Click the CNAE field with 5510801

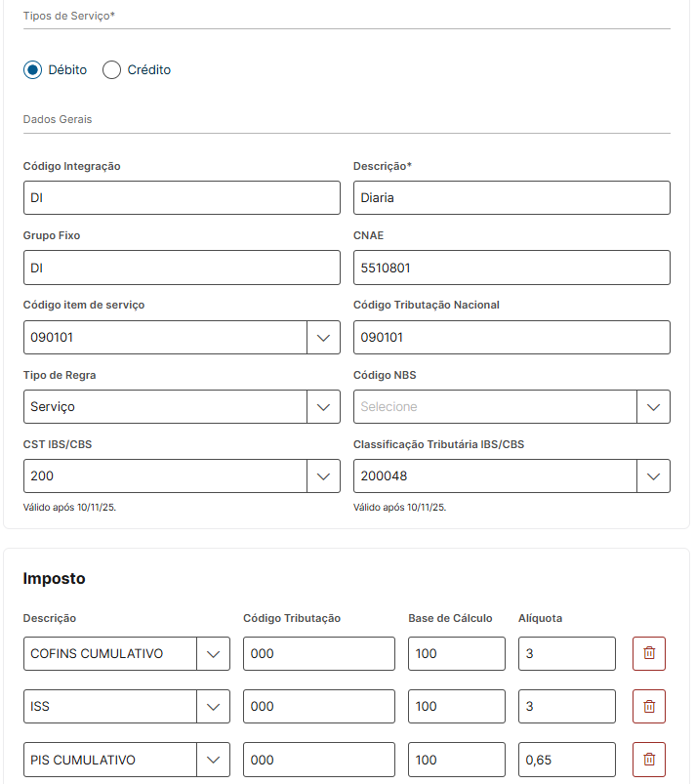pyautogui.click(x=511, y=268)
